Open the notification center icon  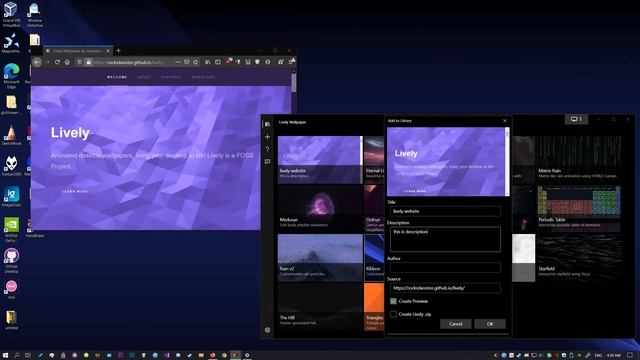click(630, 356)
